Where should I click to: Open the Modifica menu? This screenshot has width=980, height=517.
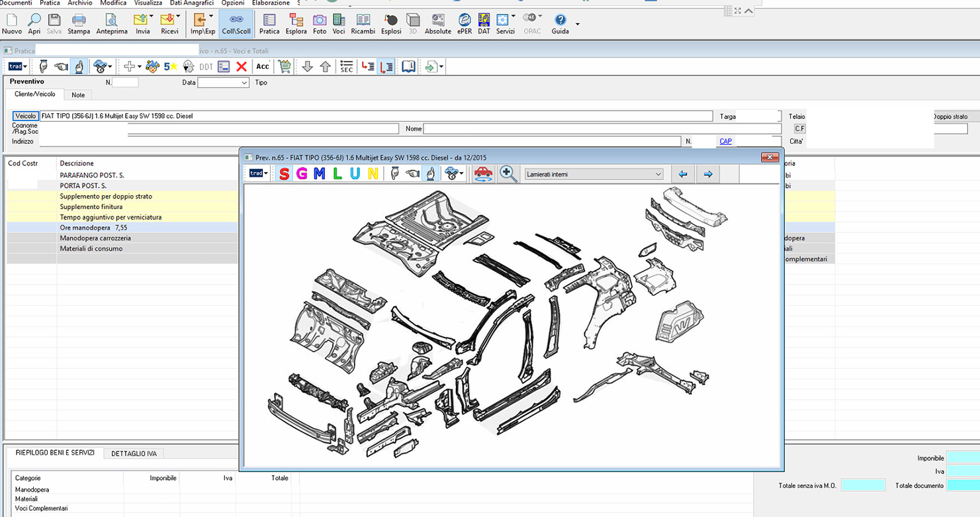pos(113,3)
